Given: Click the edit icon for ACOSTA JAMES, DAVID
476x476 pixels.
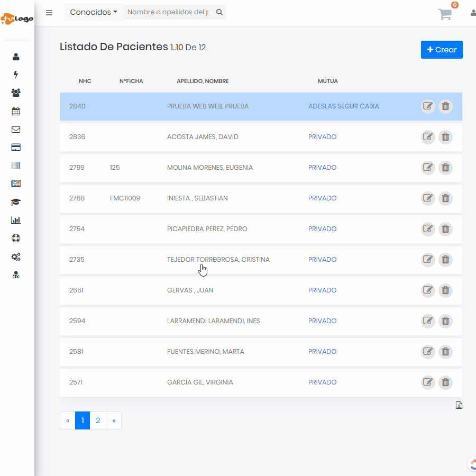Looking at the screenshot, I should click(x=428, y=137).
